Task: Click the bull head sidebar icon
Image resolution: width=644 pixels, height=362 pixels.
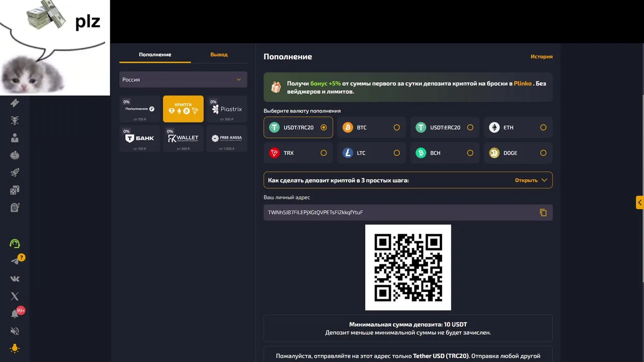Action: (15, 120)
